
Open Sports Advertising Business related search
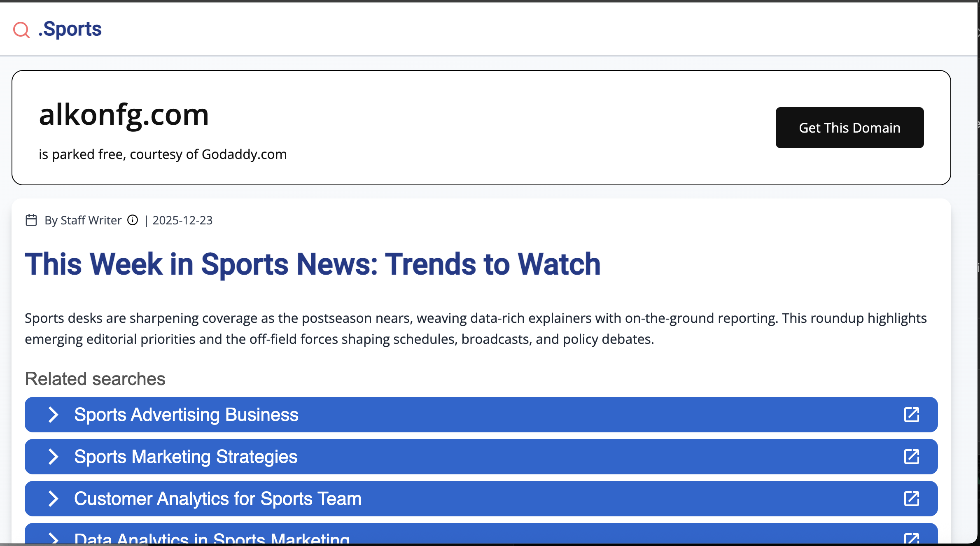[186, 415]
